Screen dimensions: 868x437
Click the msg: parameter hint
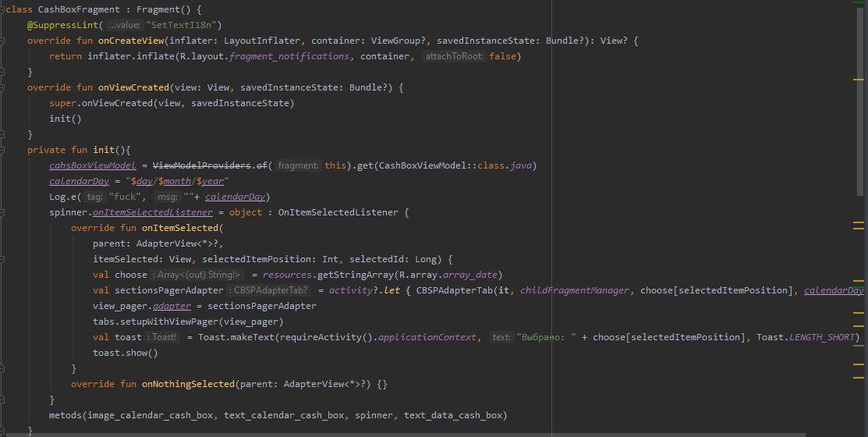[166, 197]
